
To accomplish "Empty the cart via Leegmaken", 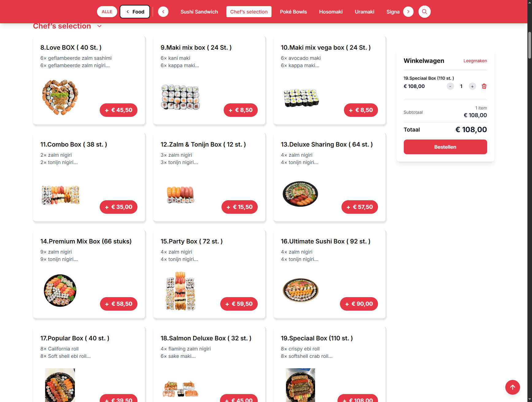I will (x=475, y=61).
